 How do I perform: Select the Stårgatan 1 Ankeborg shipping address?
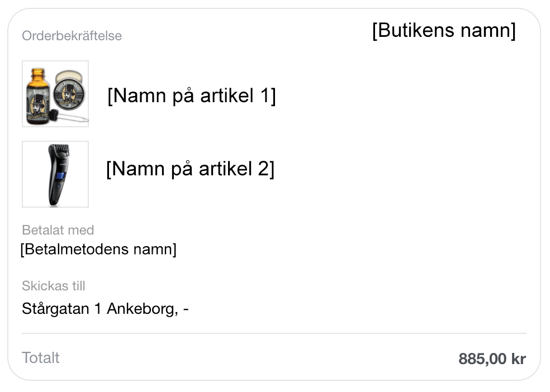tap(105, 308)
